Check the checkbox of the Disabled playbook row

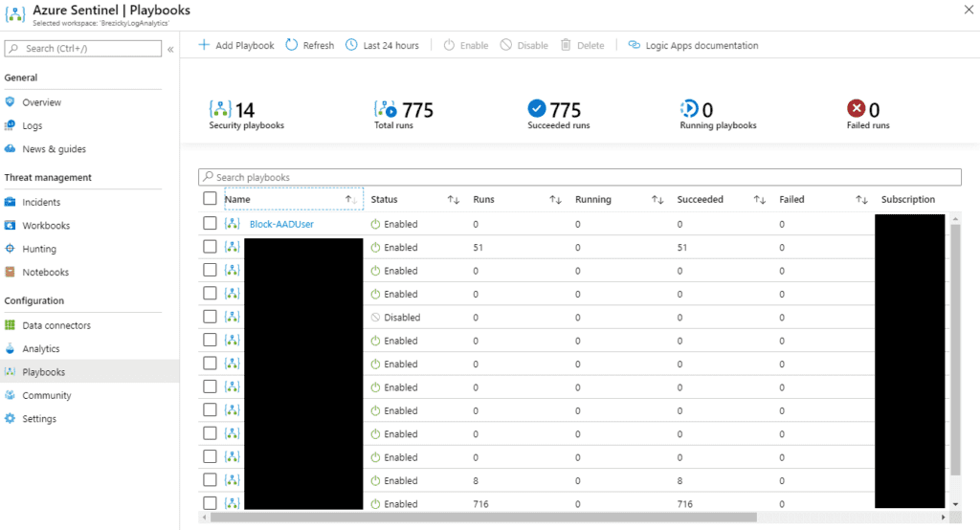click(210, 317)
